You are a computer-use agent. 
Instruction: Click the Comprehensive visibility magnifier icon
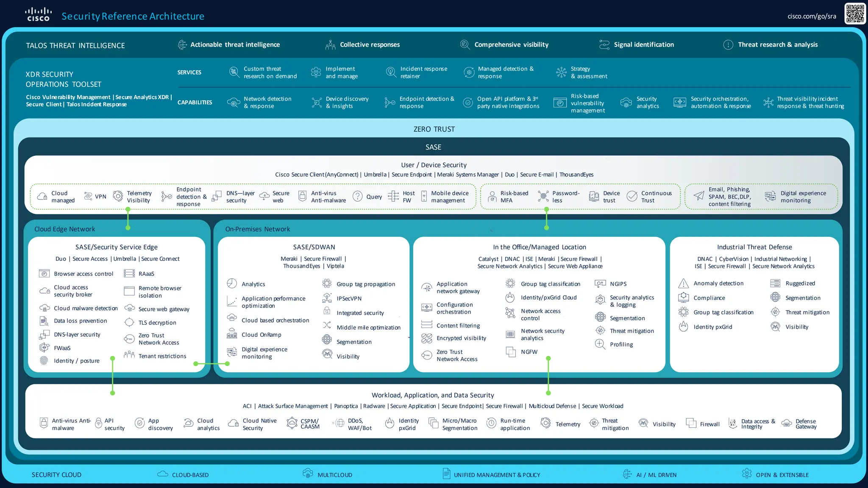(x=465, y=44)
